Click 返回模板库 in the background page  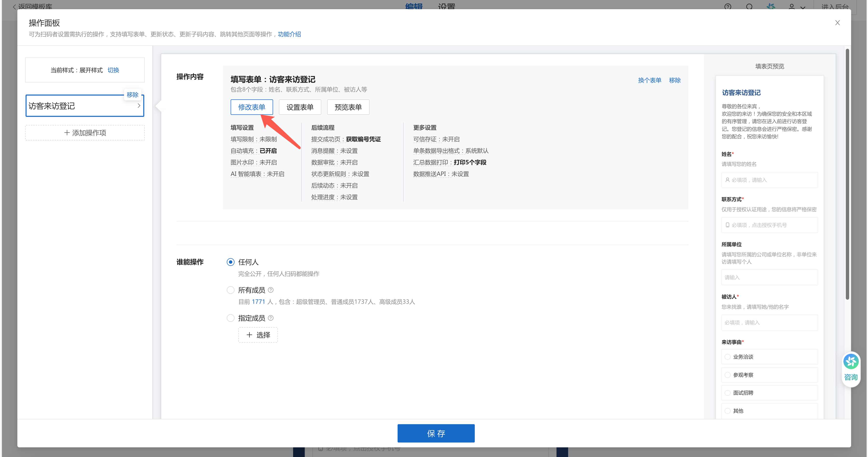[33, 7]
